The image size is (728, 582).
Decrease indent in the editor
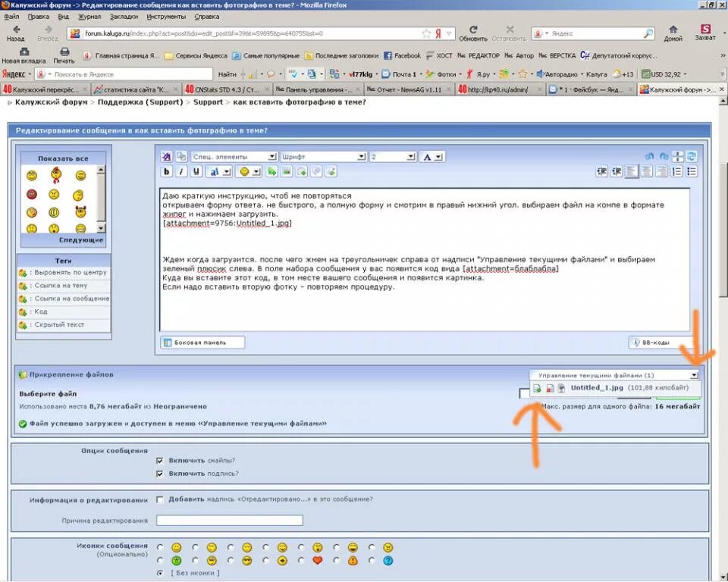601,172
